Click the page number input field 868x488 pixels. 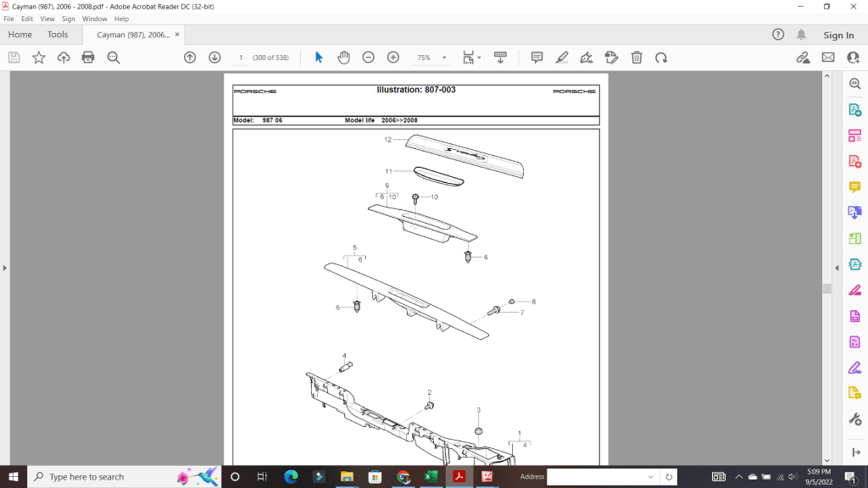(x=241, y=58)
